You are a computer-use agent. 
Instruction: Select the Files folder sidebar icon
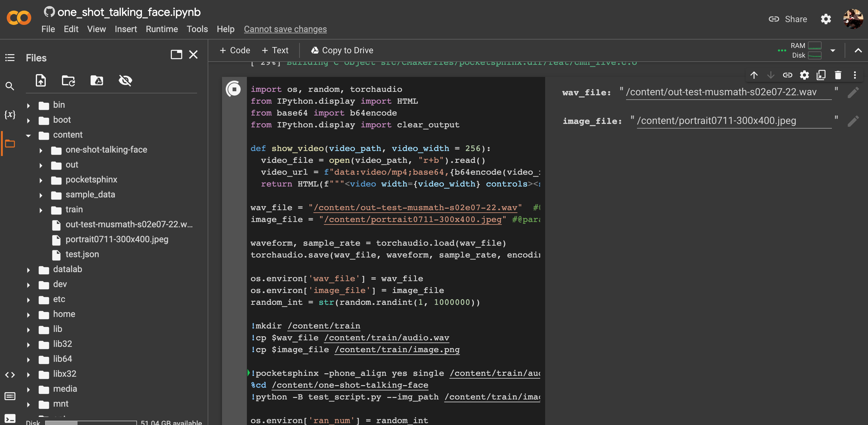10,144
